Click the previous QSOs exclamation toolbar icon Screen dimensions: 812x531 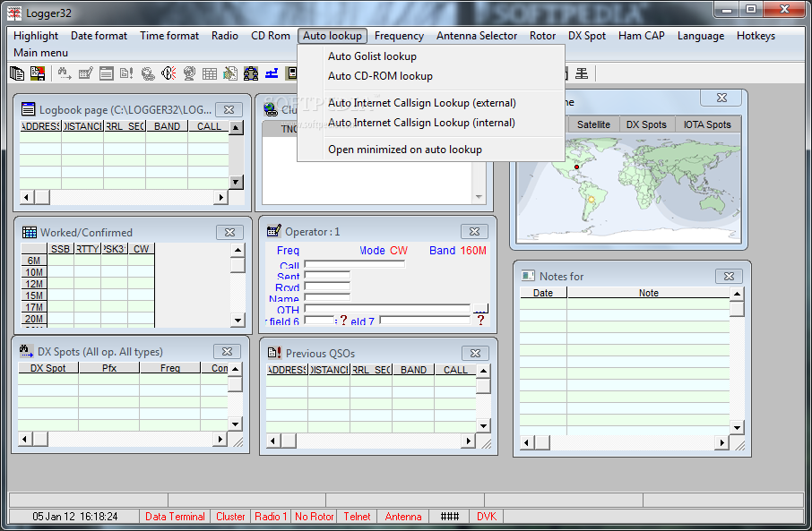click(x=127, y=73)
